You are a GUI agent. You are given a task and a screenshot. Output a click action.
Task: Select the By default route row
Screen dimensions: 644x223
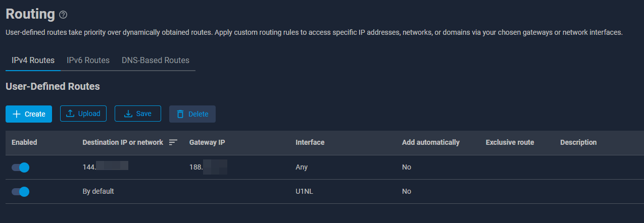coord(98,191)
